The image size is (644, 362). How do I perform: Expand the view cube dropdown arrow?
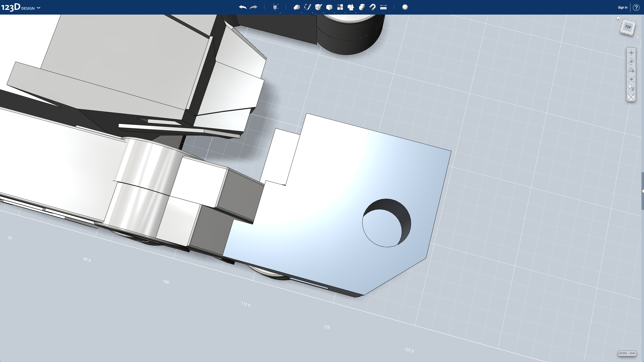[638, 38]
